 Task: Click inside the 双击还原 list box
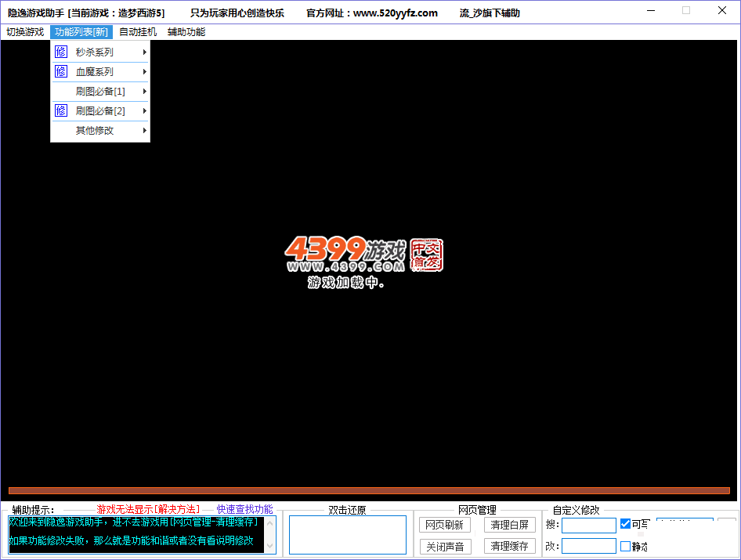coord(348,534)
